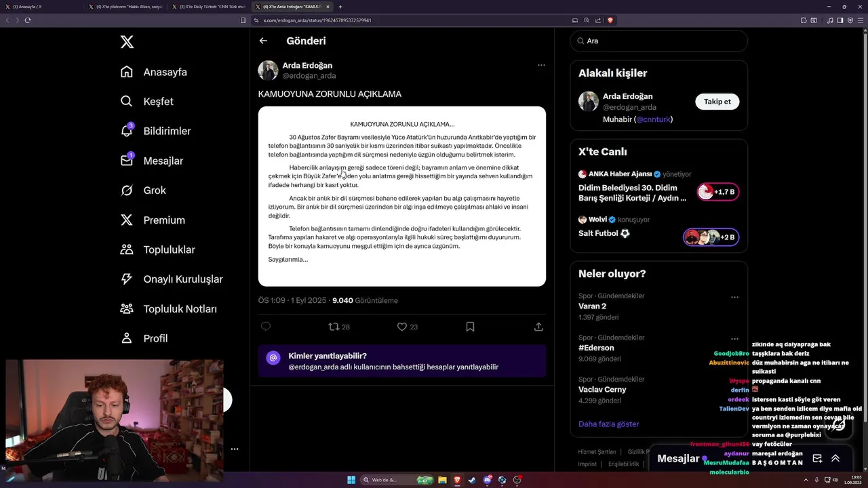Click the Topluluklar people icon
The height and width of the screenshot is (488, 868).
pyautogui.click(x=127, y=249)
